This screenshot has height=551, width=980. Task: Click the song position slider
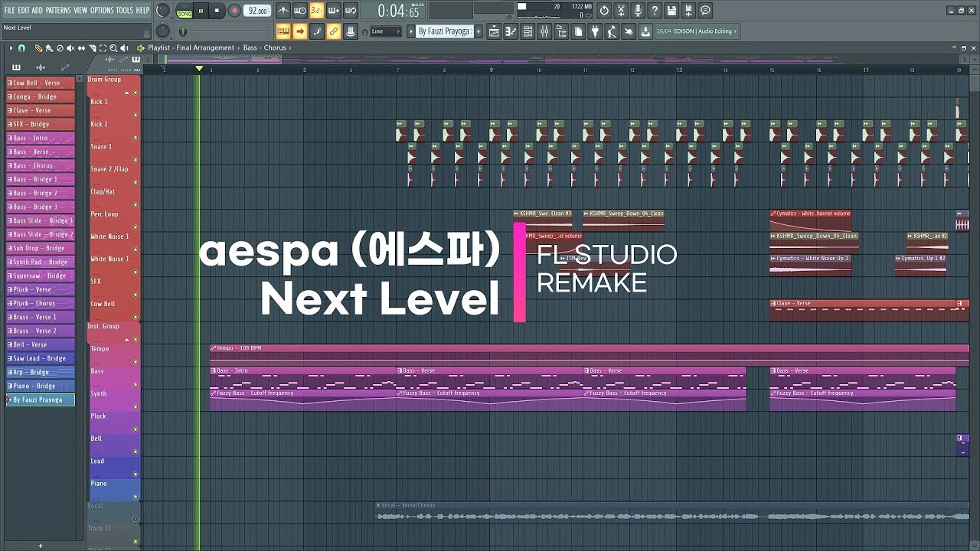227,31
